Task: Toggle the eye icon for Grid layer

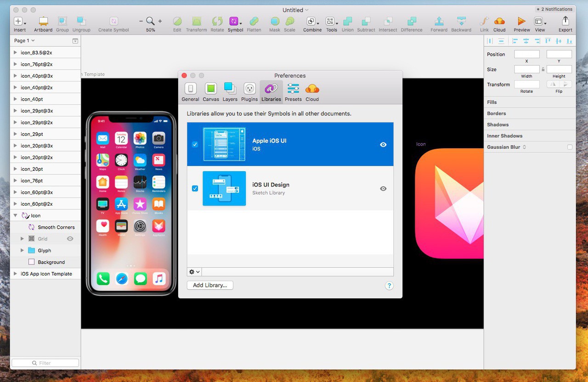Action: 70,239
